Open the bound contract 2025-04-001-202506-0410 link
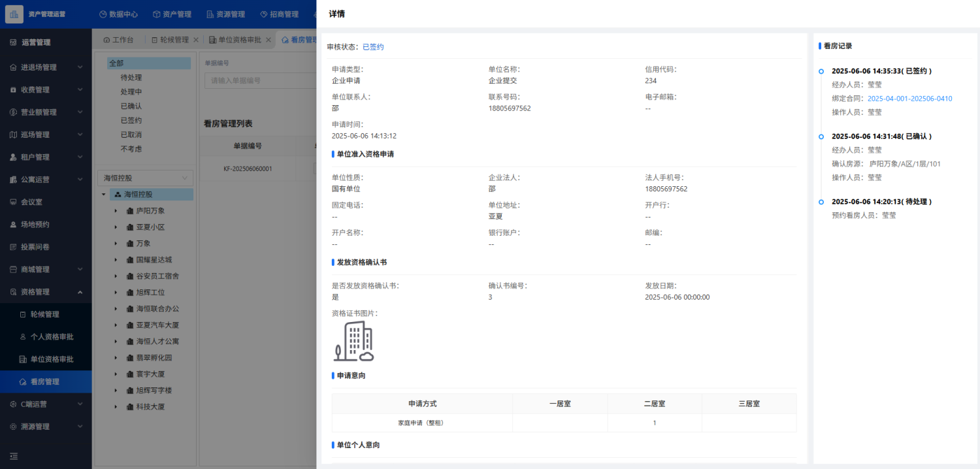This screenshot has width=980, height=469. [x=909, y=99]
